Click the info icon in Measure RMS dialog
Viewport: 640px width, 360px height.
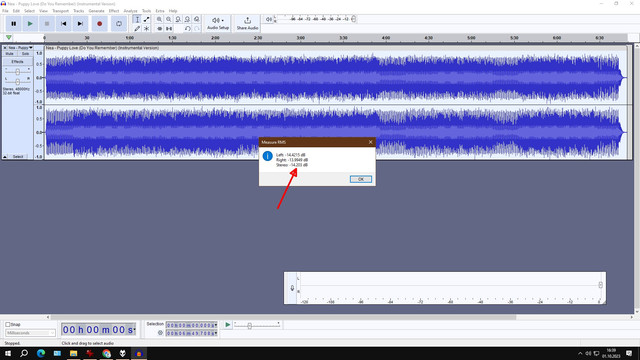(267, 156)
